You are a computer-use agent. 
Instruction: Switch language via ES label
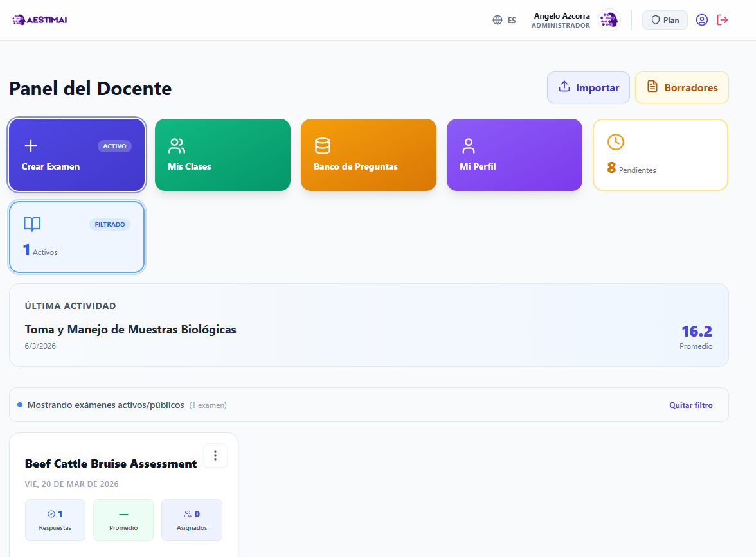[x=512, y=21]
